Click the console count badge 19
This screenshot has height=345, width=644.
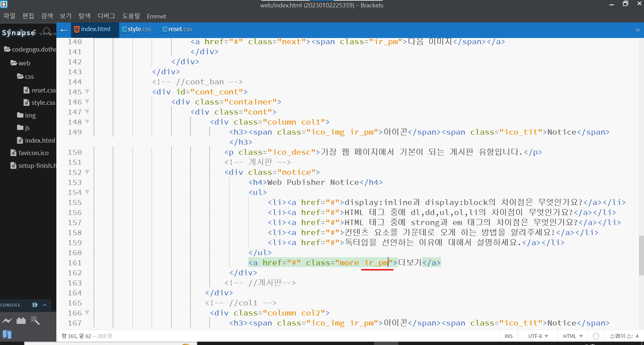tap(35, 305)
